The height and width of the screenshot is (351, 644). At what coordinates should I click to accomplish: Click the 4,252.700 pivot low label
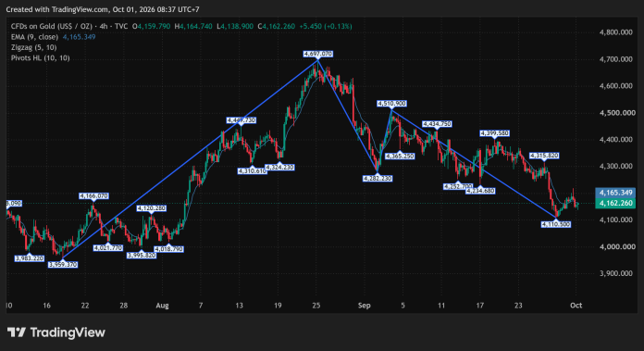pyautogui.click(x=458, y=186)
